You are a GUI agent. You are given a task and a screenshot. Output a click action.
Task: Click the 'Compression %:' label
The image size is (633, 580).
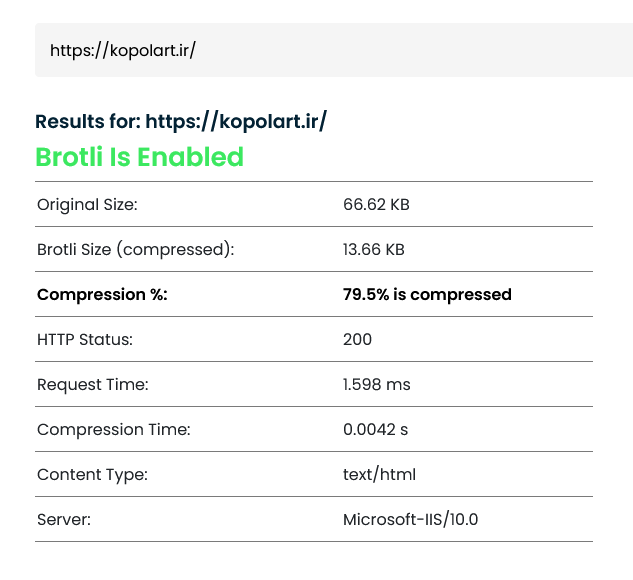click(102, 294)
